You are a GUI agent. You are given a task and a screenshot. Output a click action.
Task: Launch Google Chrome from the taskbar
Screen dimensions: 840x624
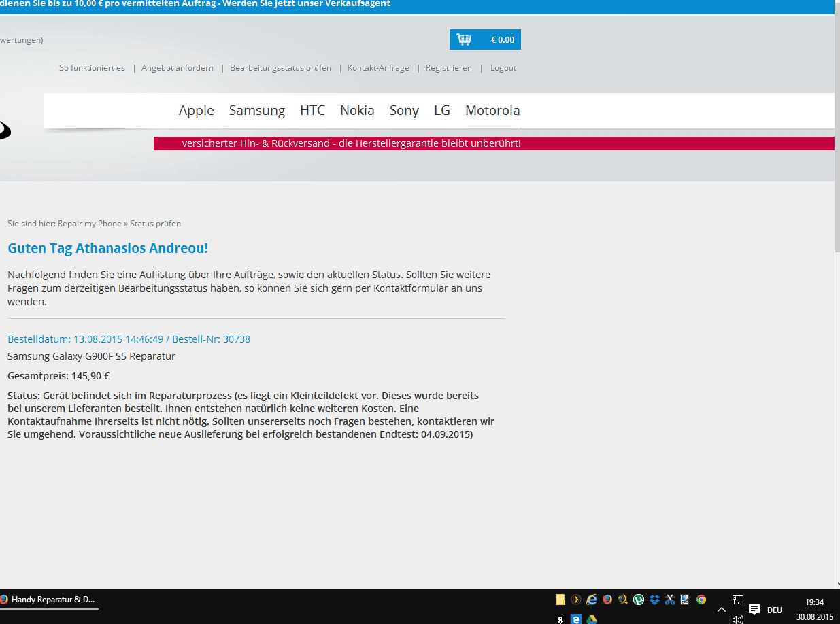(701, 600)
